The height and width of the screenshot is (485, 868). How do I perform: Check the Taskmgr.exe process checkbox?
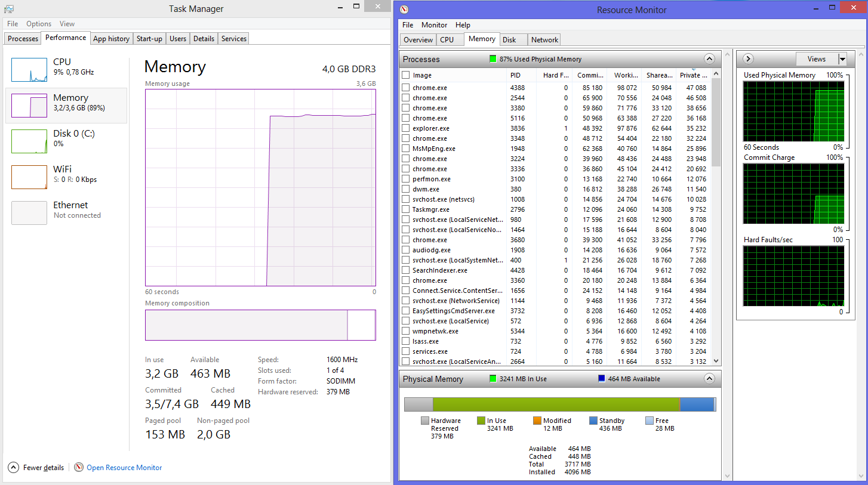(406, 209)
